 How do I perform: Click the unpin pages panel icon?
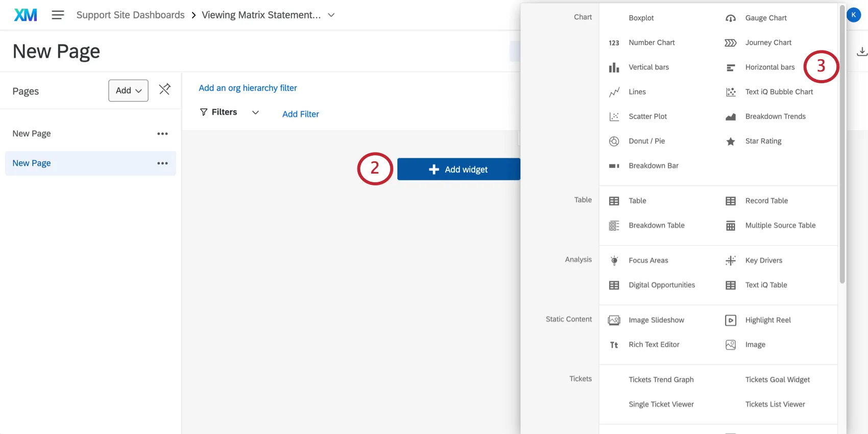click(164, 89)
